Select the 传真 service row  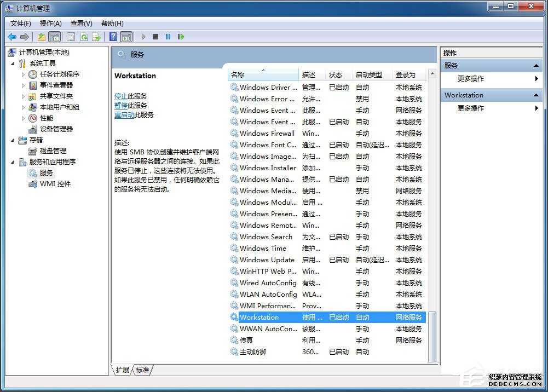click(327, 341)
